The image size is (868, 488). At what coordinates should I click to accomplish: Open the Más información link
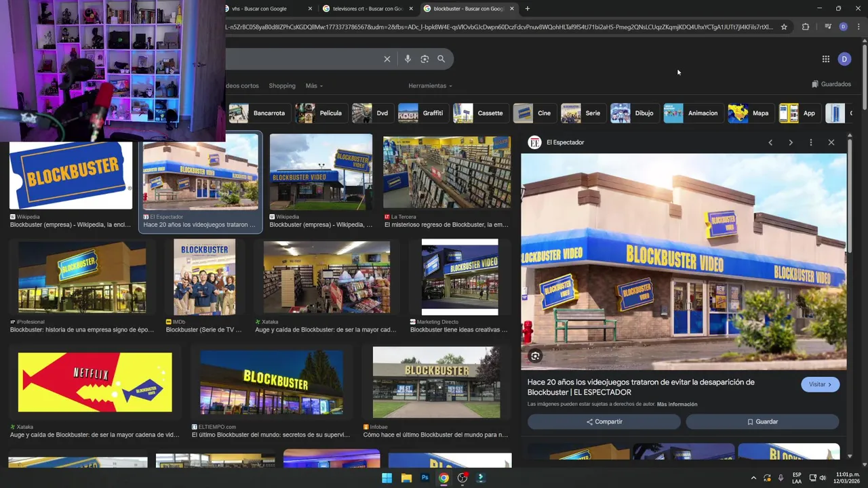(x=677, y=405)
